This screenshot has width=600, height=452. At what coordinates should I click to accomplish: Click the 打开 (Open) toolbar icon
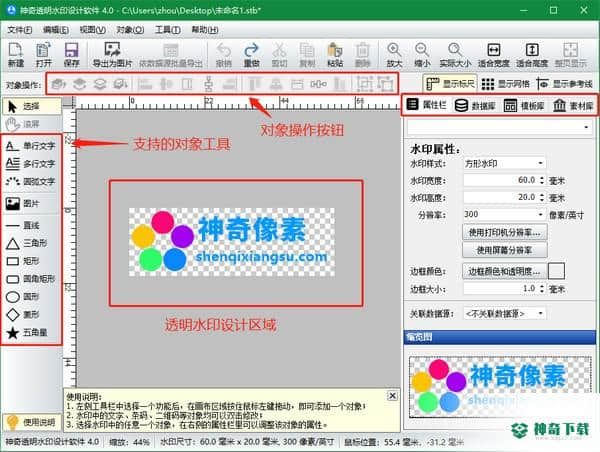click(x=43, y=55)
